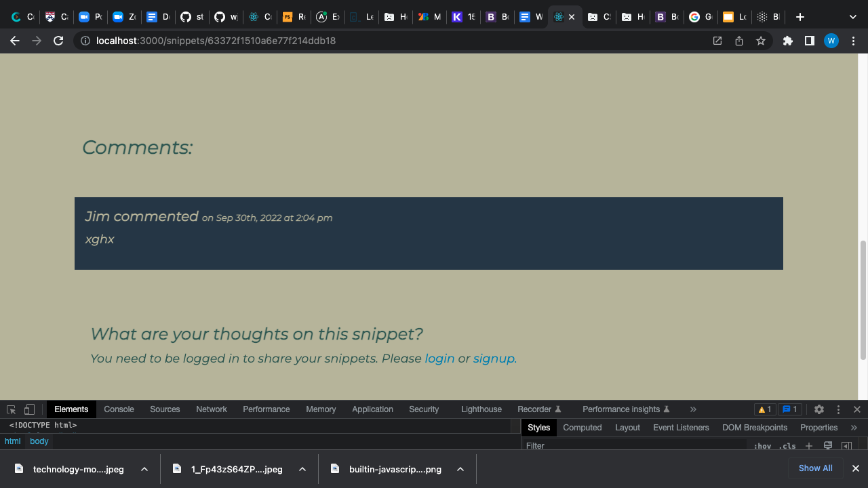Image resolution: width=868 pixels, height=488 pixels.
Task: Click the DevTools inspect element picker icon
Action: [x=11, y=409]
